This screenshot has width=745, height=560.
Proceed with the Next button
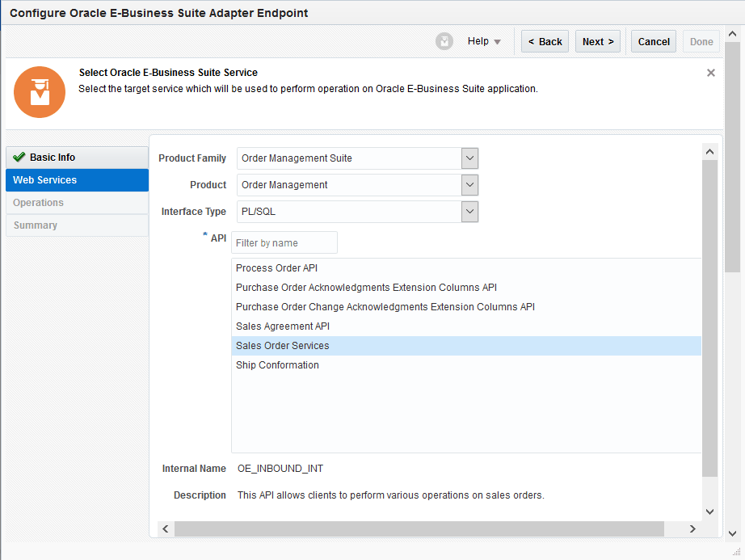[598, 42]
